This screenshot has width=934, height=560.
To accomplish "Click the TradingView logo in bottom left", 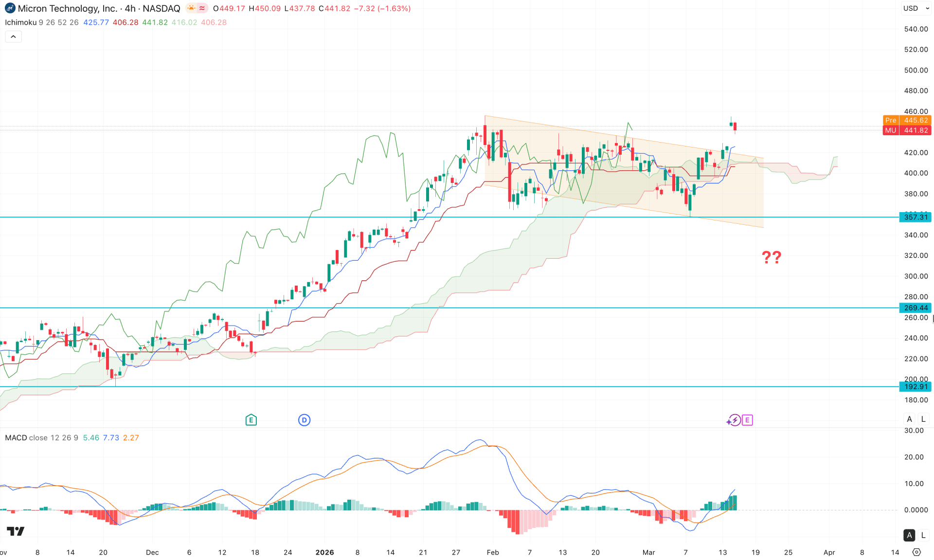I will 15,531.
